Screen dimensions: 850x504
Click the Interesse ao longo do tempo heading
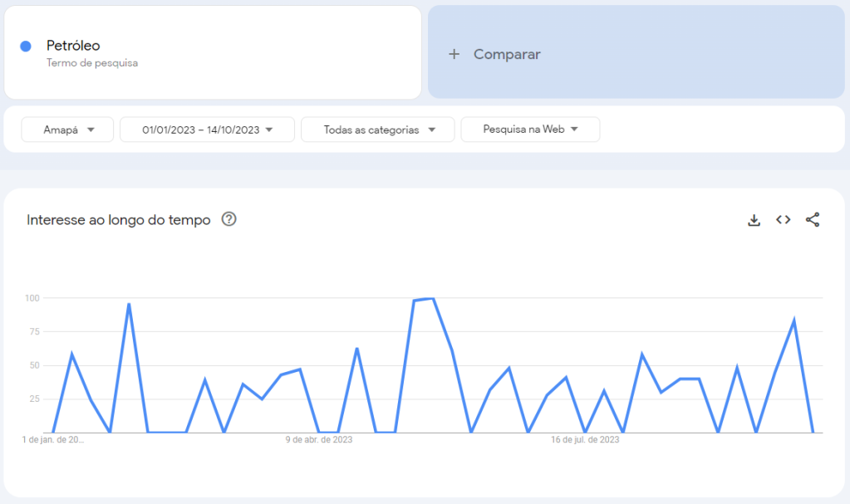(x=118, y=219)
